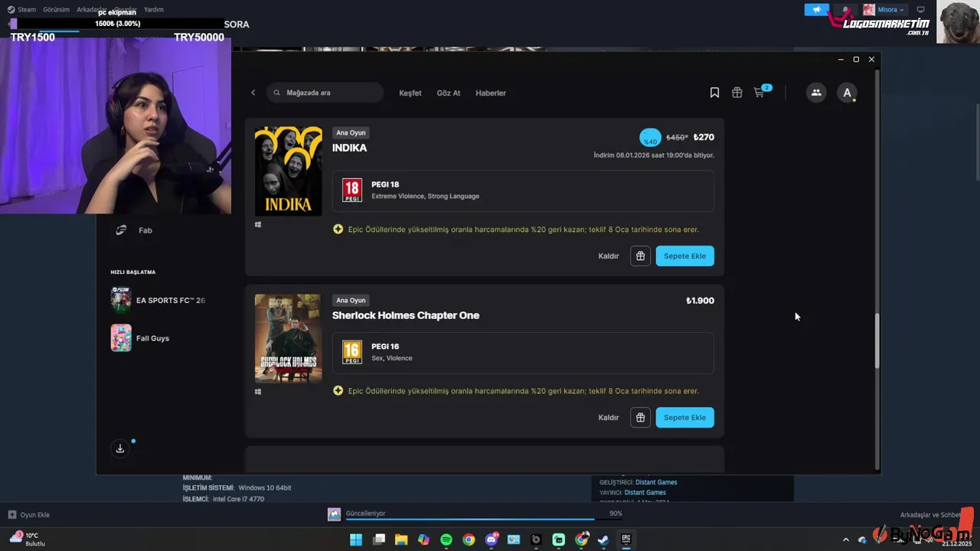
Task: Click the INDIKA Epic Ödülleri plus icon
Action: coord(338,229)
